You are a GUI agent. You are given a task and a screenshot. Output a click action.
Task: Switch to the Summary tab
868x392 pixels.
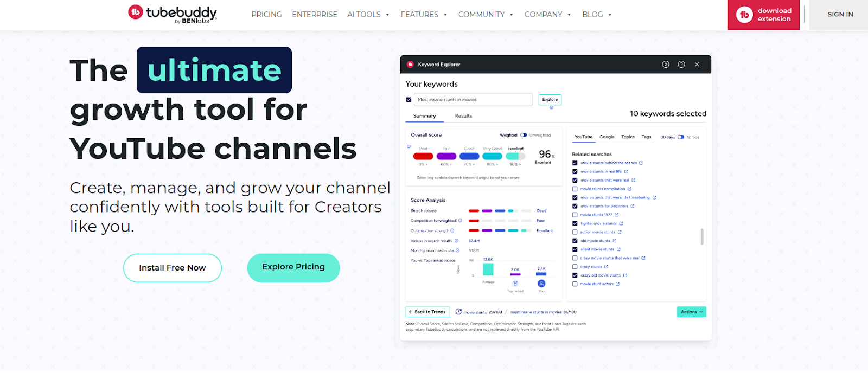(x=424, y=116)
